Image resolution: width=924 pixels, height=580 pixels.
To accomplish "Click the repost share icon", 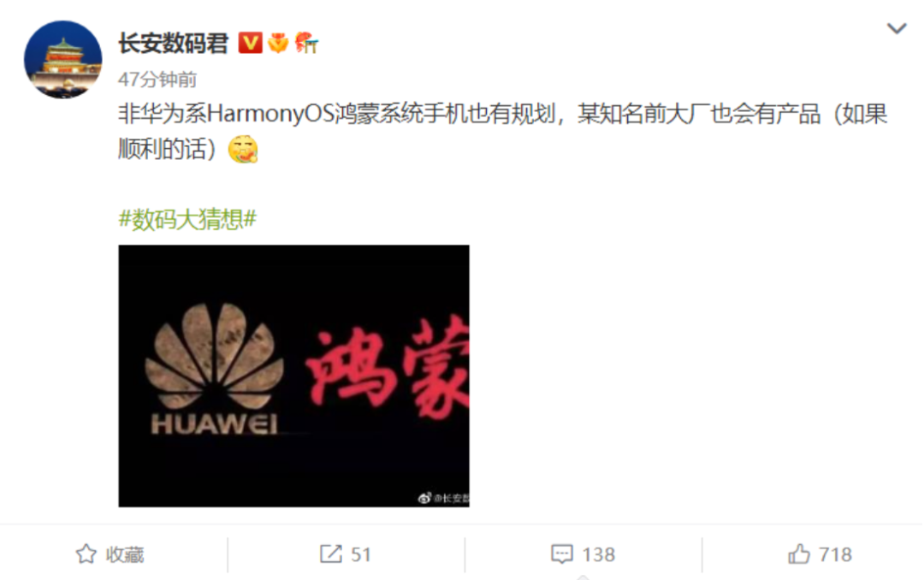I will click(330, 554).
